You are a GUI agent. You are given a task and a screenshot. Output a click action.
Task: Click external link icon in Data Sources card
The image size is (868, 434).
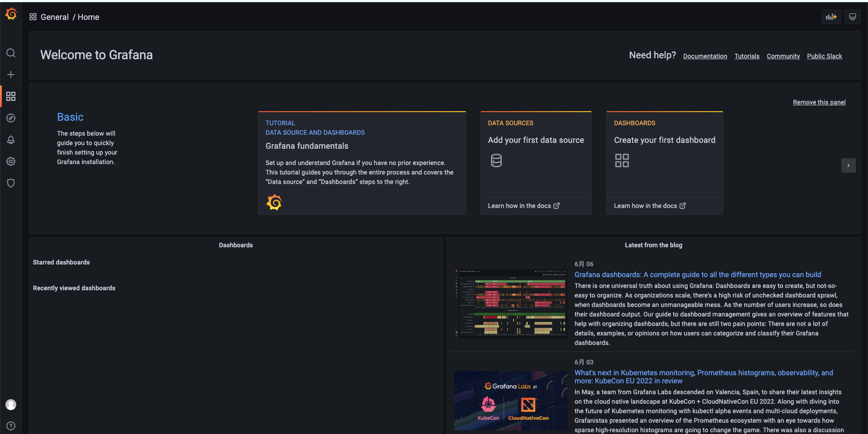(557, 206)
